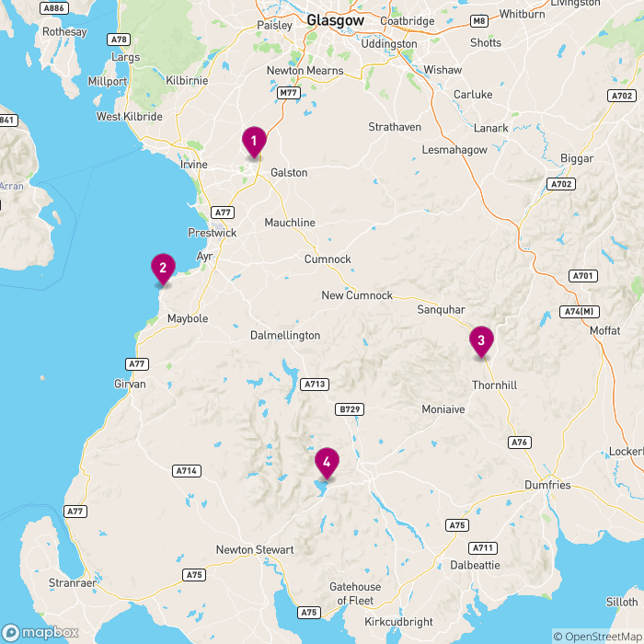This screenshot has width=644, height=644.
Task: Click the Dumfries town label
Action: tap(547, 485)
